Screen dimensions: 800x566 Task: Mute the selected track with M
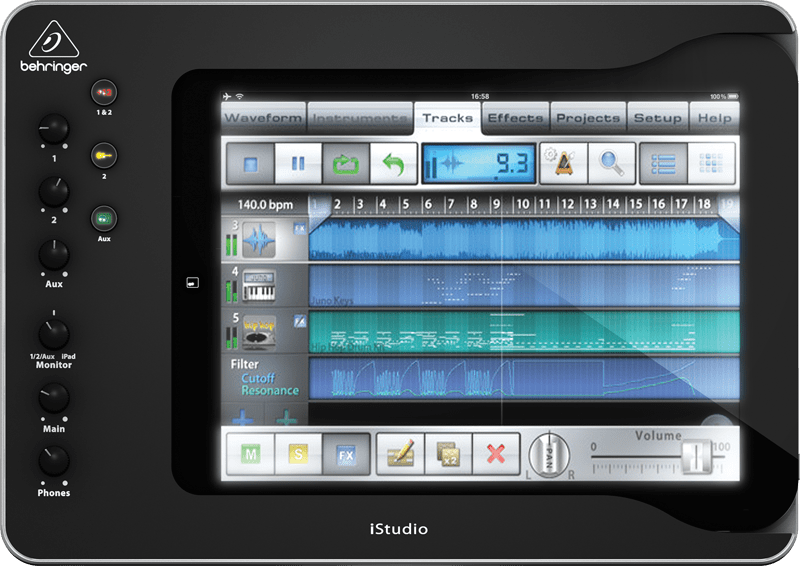250,454
